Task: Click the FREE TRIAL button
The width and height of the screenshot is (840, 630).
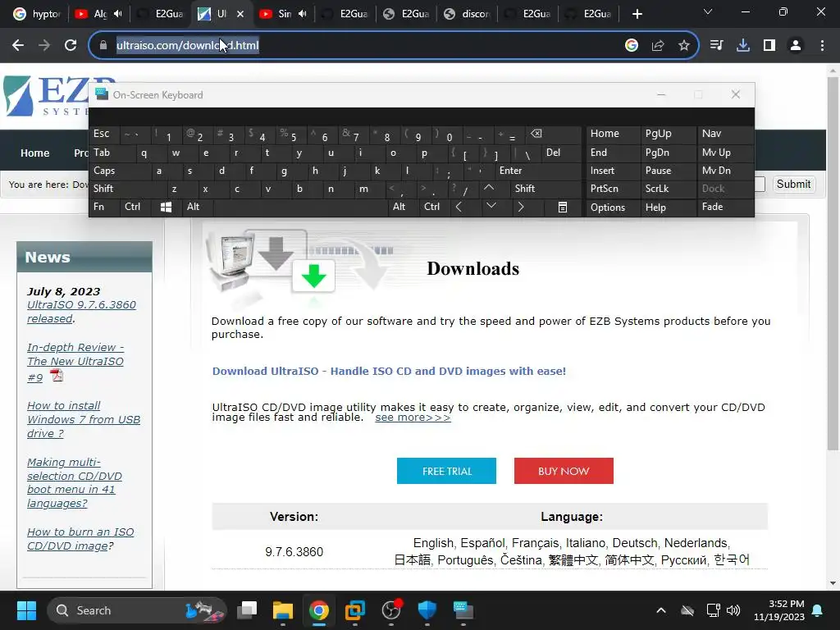Action: 446,471
